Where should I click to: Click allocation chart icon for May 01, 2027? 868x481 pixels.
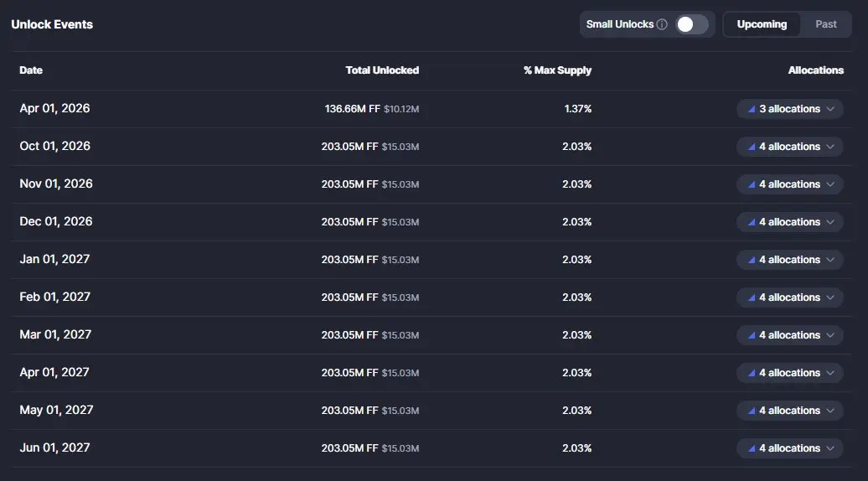click(x=751, y=411)
